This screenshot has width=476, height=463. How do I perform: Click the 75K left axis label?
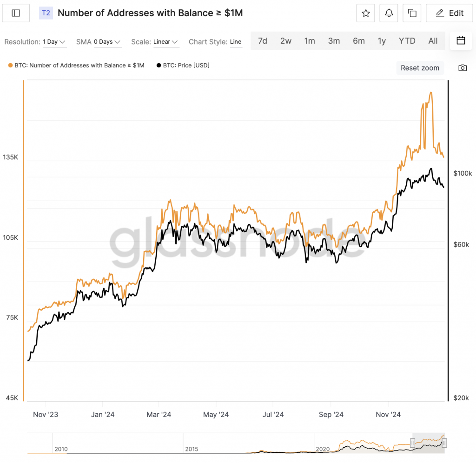tap(12, 318)
